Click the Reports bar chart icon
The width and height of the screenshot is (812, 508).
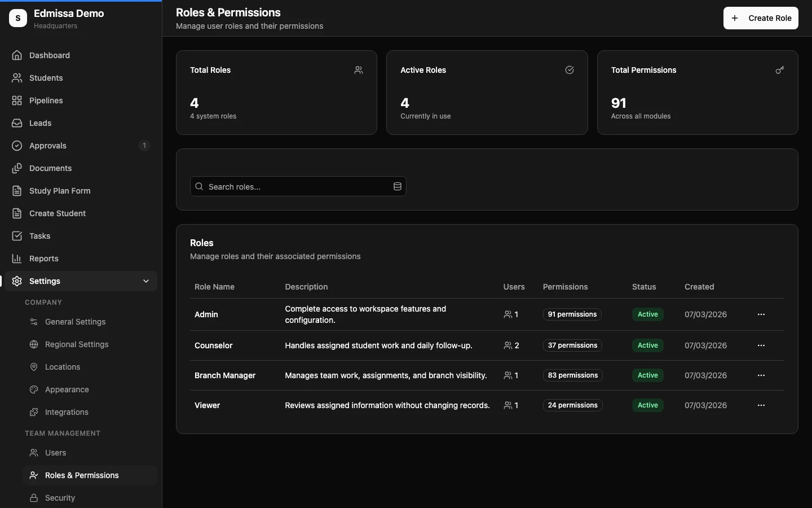(x=17, y=259)
